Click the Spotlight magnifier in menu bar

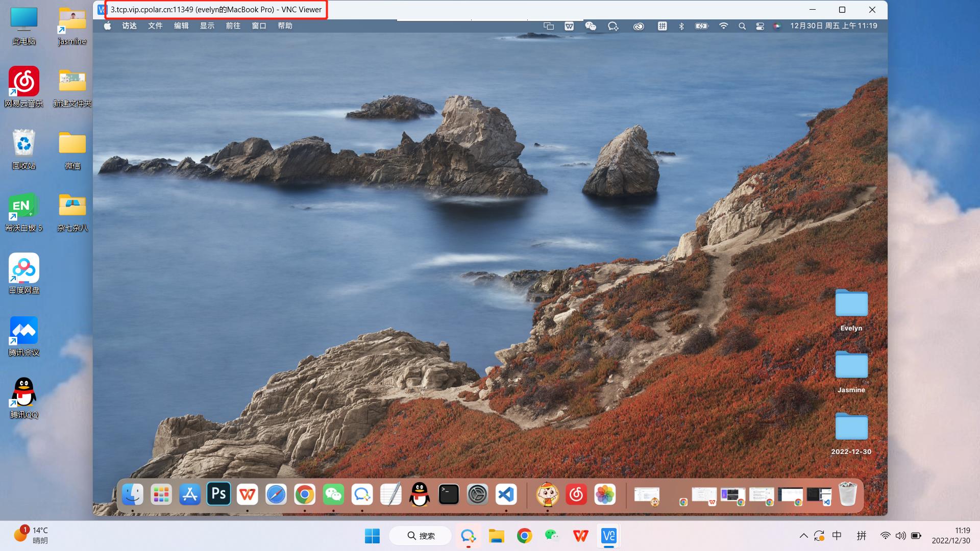[x=742, y=26]
